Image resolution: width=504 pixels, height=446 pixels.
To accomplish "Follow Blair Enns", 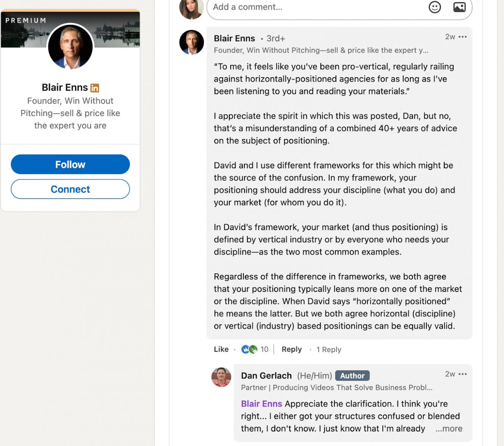I will click(x=70, y=164).
